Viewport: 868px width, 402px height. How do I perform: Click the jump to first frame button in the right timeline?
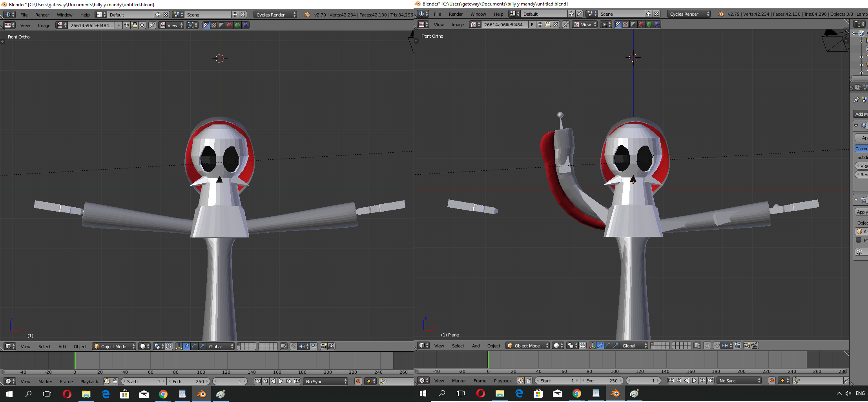(x=671, y=380)
